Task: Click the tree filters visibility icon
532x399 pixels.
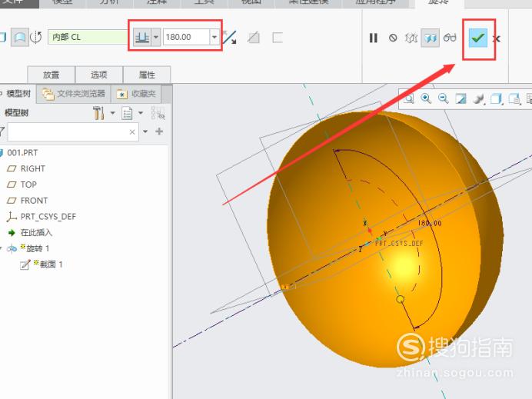Action: pyautogui.click(x=158, y=113)
